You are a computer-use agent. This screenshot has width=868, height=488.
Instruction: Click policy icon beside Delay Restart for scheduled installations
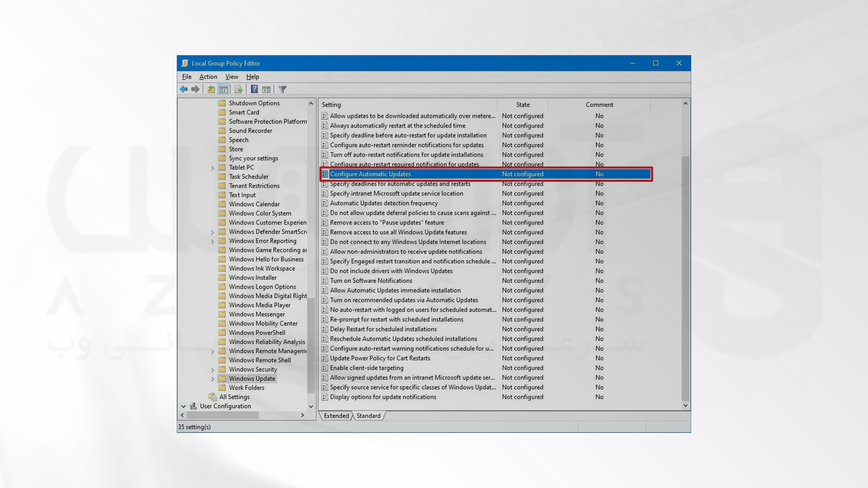point(325,329)
